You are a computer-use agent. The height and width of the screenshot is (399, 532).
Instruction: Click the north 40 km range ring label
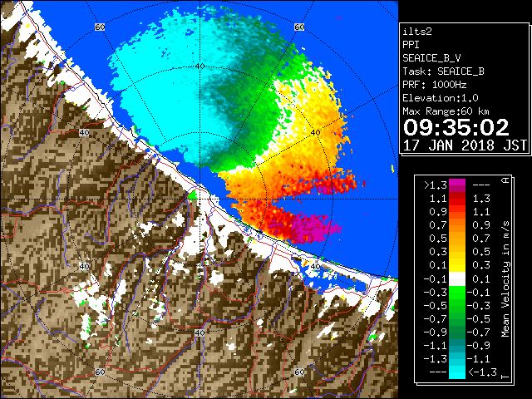pos(199,66)
